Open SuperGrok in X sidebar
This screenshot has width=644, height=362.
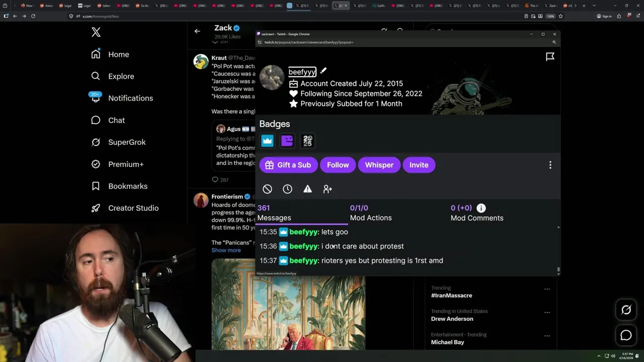coord(118,142)
